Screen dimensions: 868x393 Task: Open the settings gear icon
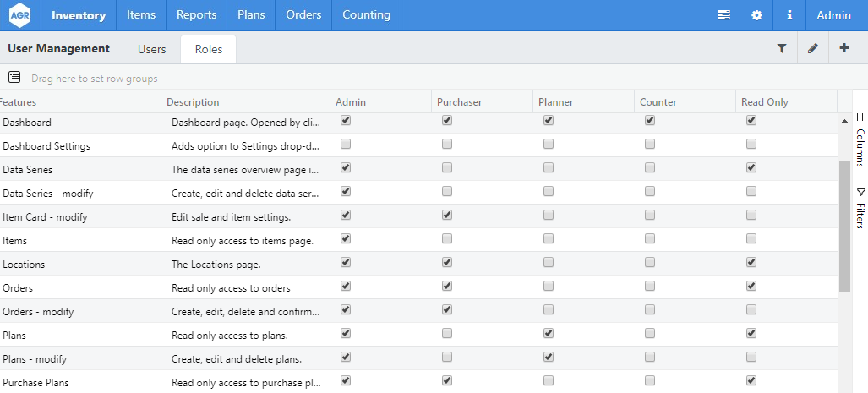click(756, 15)
